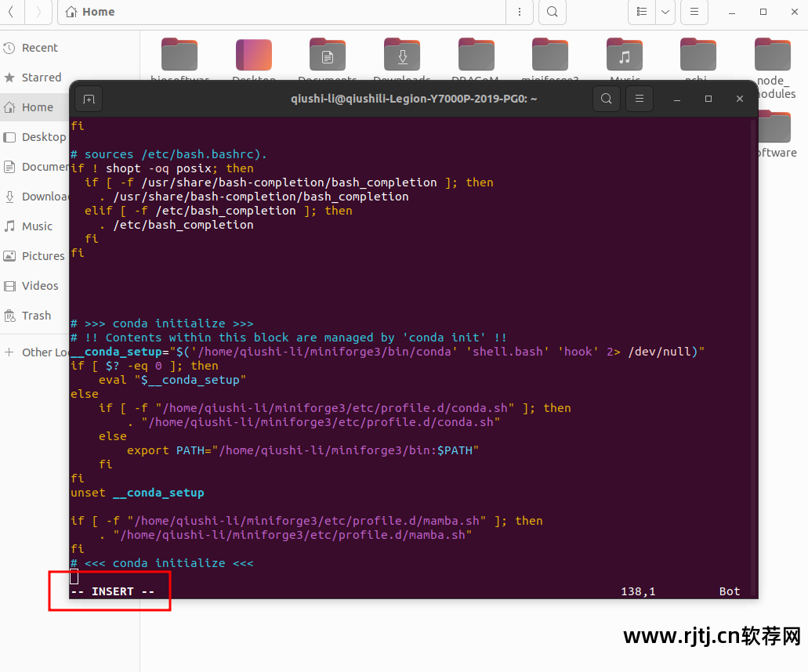
Task: Click the terminal vertical scrollbar
Action: point(754,352)
